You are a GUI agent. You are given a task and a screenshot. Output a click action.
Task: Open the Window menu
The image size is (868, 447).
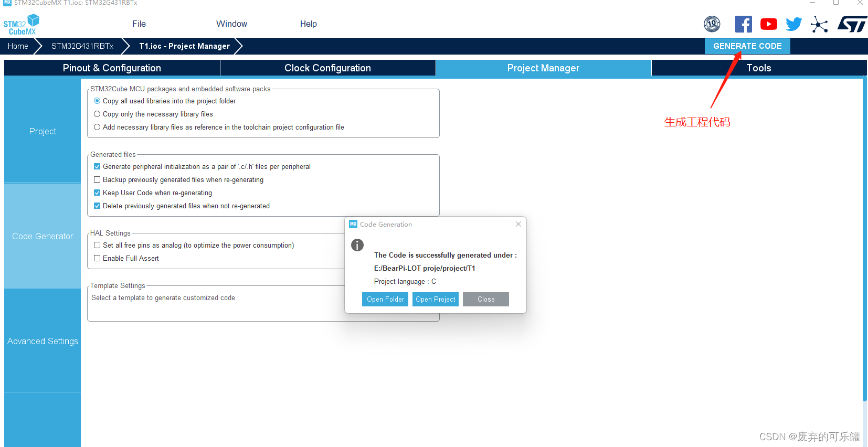[x=231, y=24]
